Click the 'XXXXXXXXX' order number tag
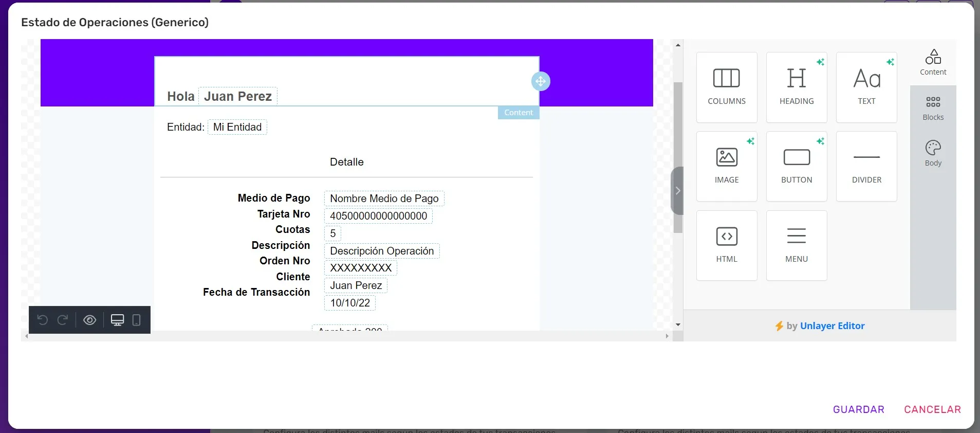The width and height of the screenshot is (980, 433). tap(361, 268)
